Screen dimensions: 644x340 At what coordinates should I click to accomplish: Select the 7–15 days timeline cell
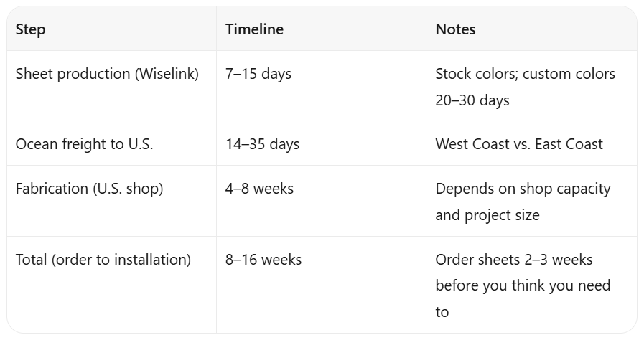point(321,86)
